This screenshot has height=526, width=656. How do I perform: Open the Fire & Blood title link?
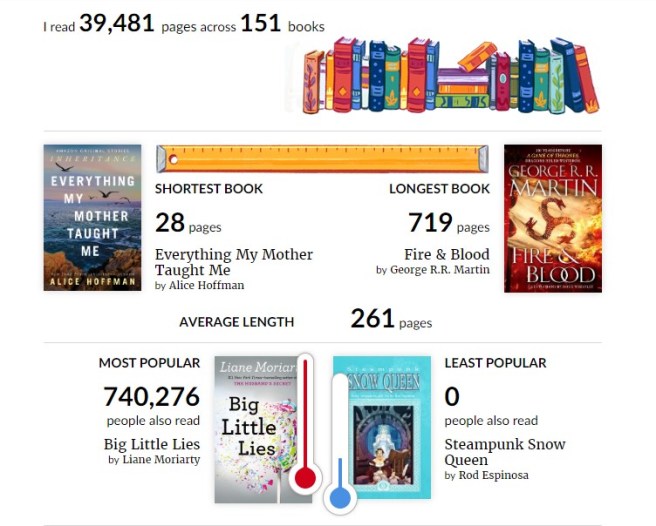(x=446, y=254)
